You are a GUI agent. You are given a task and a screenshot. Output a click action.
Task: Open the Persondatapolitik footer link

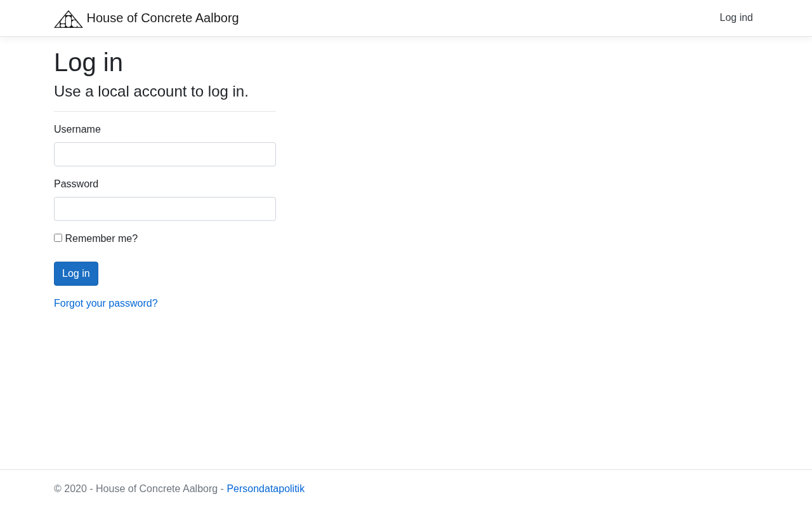click(265, 489)
